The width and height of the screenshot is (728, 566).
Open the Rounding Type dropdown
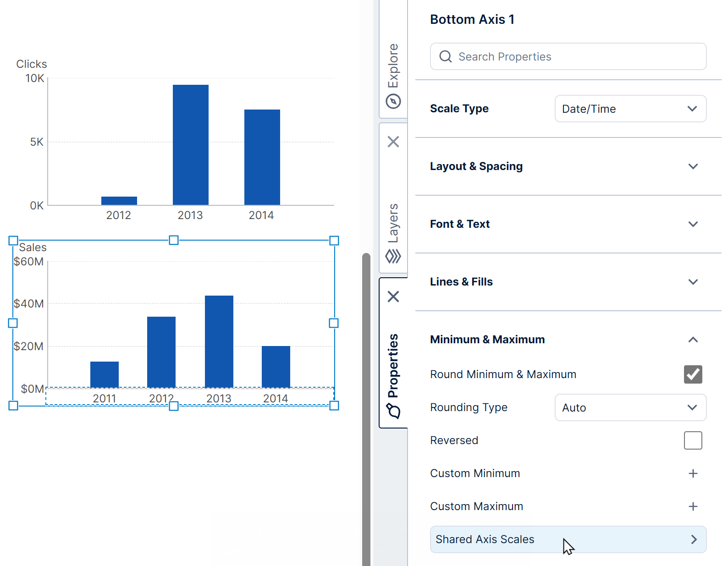click(630, 408)
